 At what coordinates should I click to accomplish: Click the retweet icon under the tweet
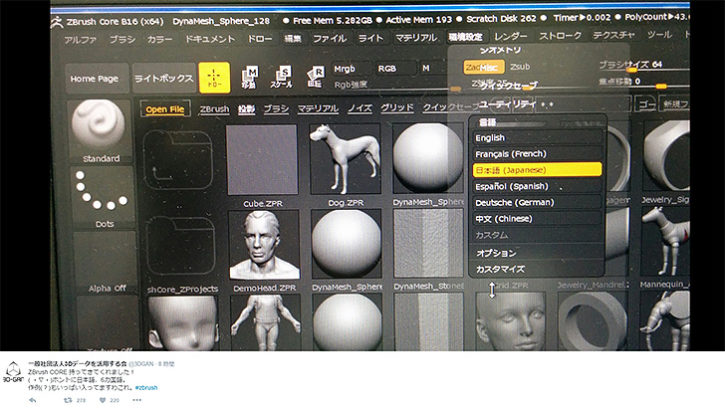click(x=68, y=400)
